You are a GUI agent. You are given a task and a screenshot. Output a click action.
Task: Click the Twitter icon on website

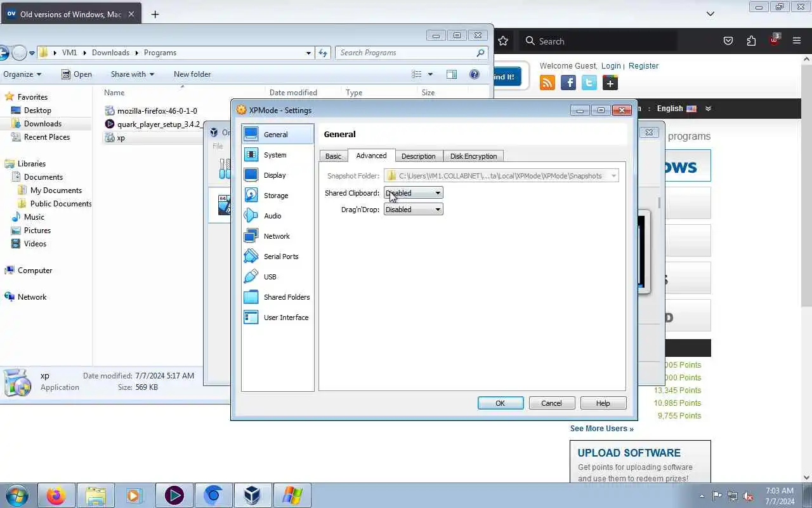point(589,83)
